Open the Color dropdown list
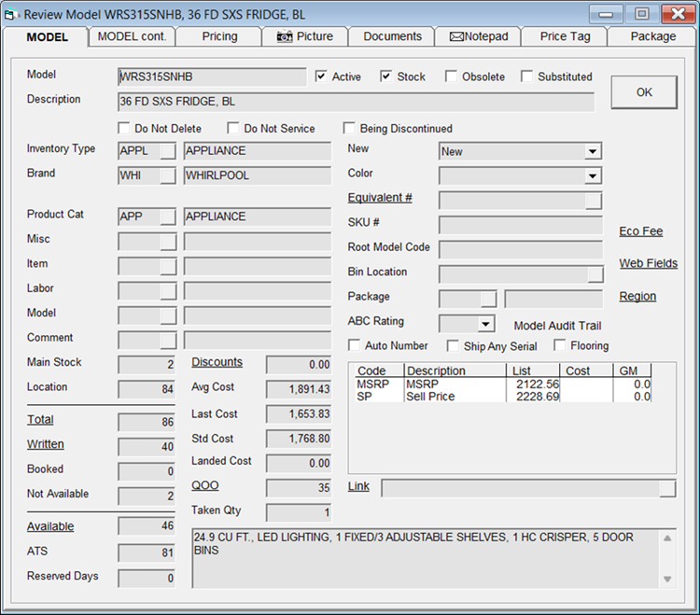Image resolution: width=700 pixels, height=615 pixels. point(593,175)
